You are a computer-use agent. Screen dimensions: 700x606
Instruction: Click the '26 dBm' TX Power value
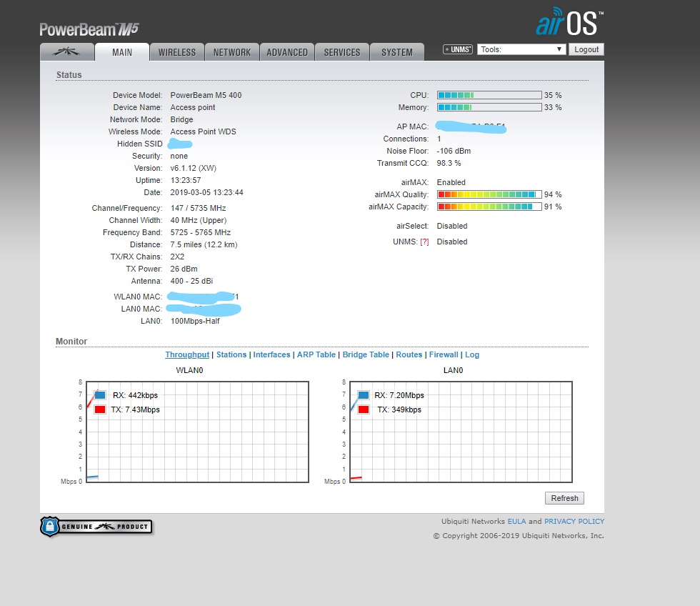coord(184,269)
